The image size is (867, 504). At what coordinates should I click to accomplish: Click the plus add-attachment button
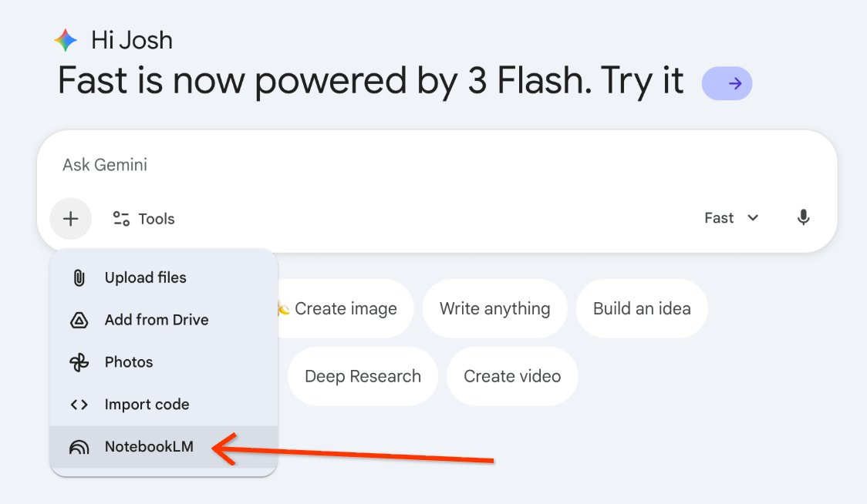tap(71, 219)
